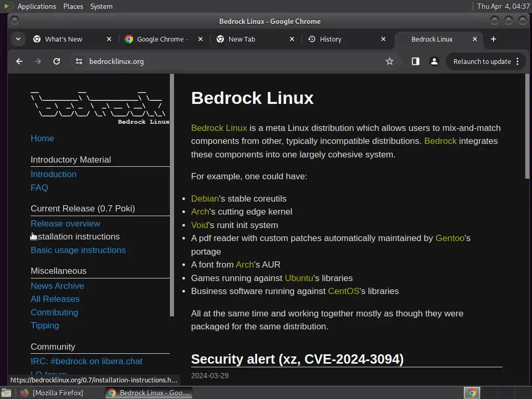532x399 pixels.
Task: Click the Gentoo link
Action: click(450, 238)
